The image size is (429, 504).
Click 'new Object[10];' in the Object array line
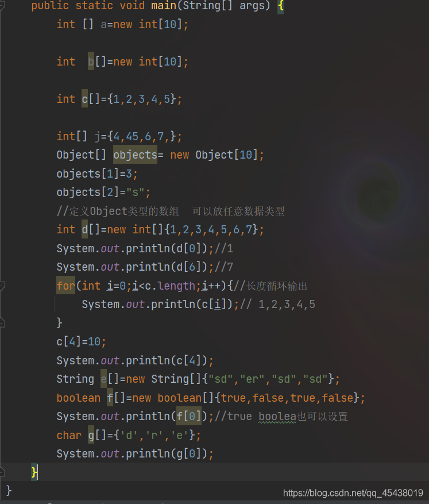click(x=217, y=155)
